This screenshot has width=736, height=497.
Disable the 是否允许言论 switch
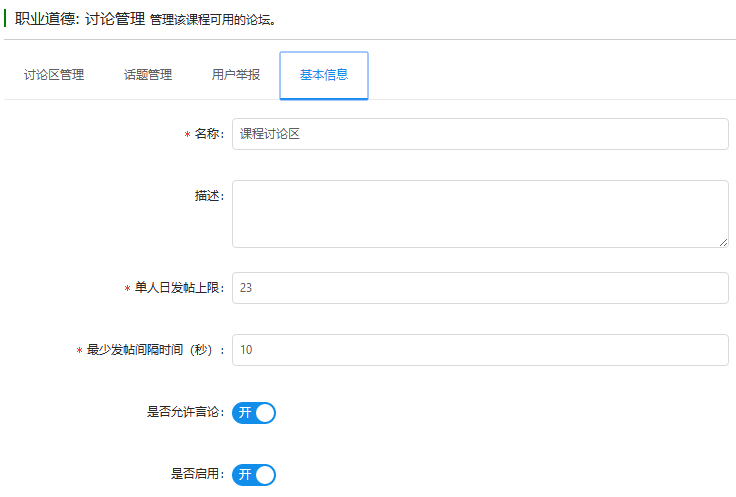tap(254, 413)
